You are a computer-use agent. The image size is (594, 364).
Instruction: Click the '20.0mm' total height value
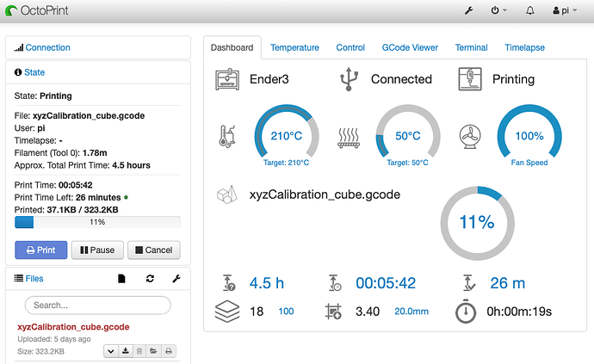tap(411, 312)
